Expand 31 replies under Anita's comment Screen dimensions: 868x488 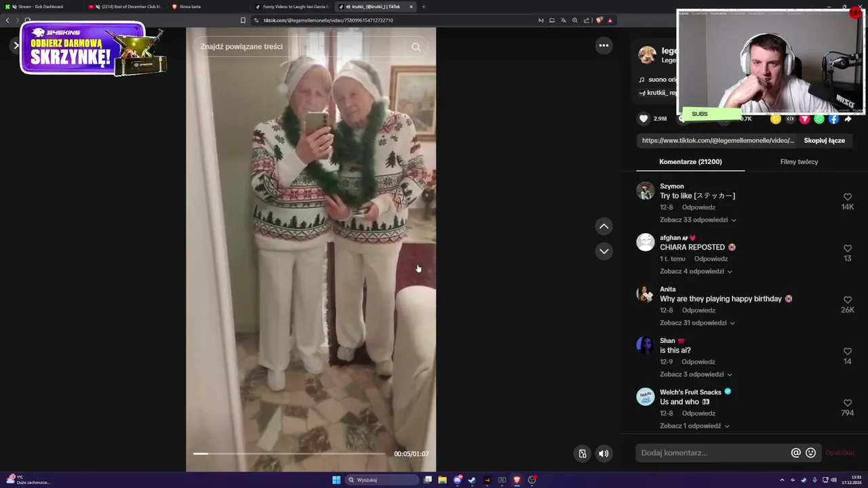697,323
